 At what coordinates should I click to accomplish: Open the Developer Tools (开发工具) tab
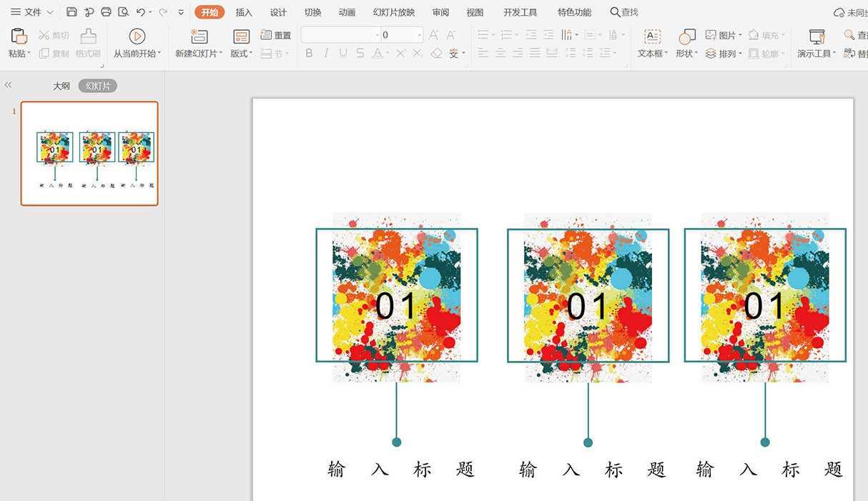pyautogui.click(x=520, y=12)
